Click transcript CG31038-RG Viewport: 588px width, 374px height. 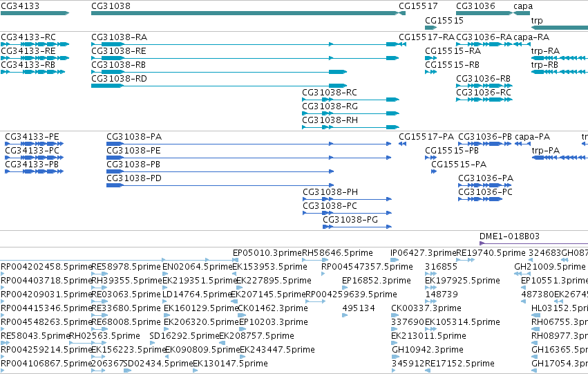pos(330,106)
